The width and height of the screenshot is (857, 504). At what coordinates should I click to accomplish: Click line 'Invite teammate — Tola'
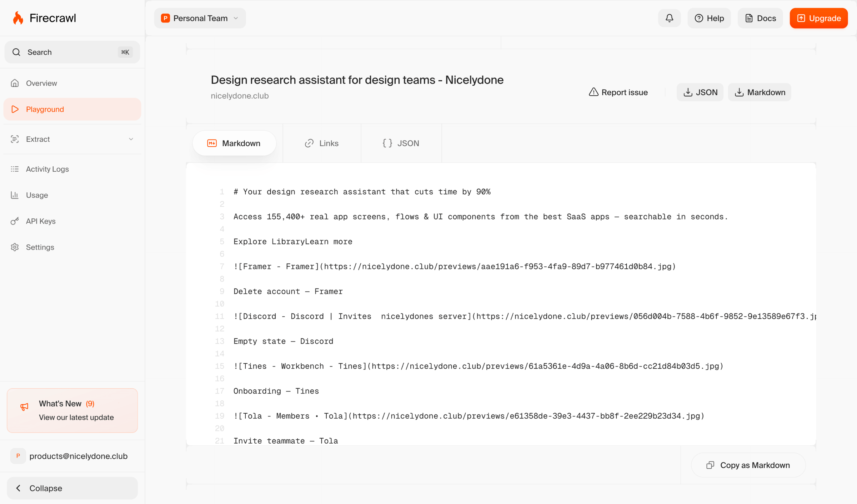(286, 441)
